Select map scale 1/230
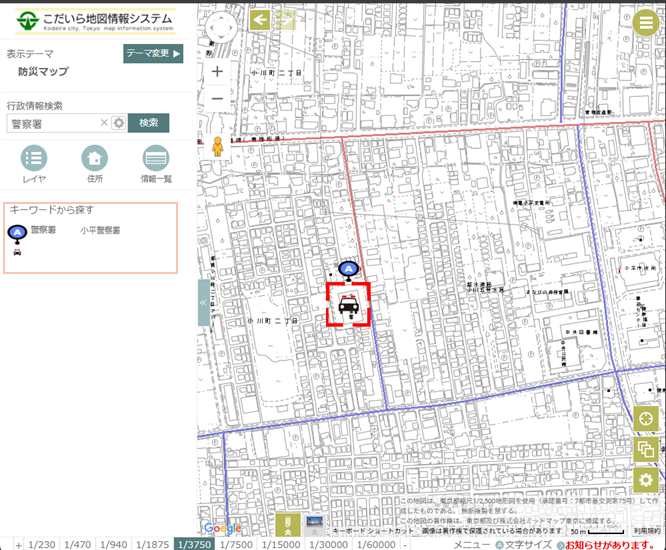Screen dimensions: 666x550 42,544
